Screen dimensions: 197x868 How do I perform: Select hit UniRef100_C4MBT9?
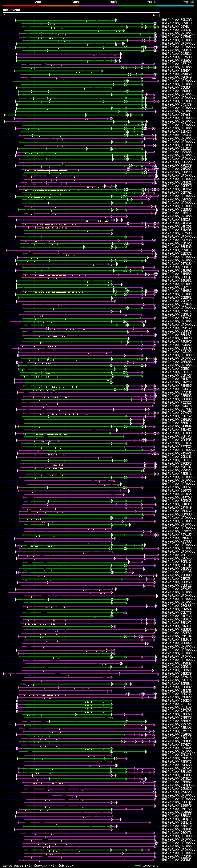pyautogui.click(x=177, y=379)
